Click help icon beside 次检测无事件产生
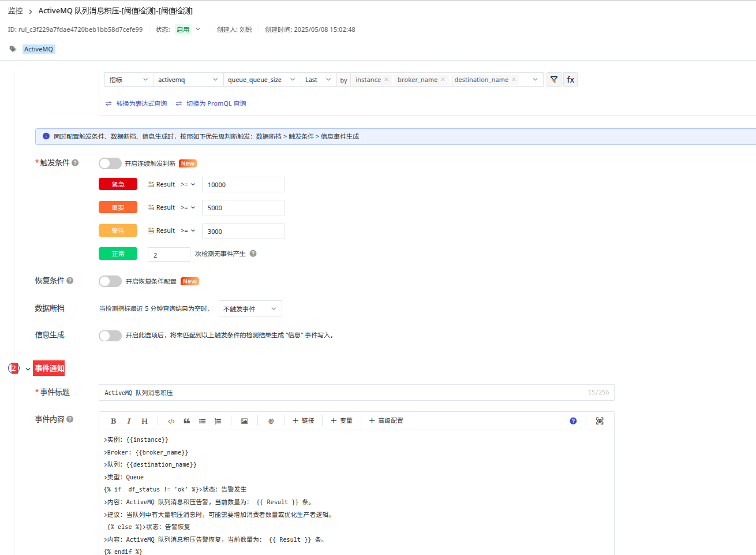The image size is (756, 555). click(253, 254)
